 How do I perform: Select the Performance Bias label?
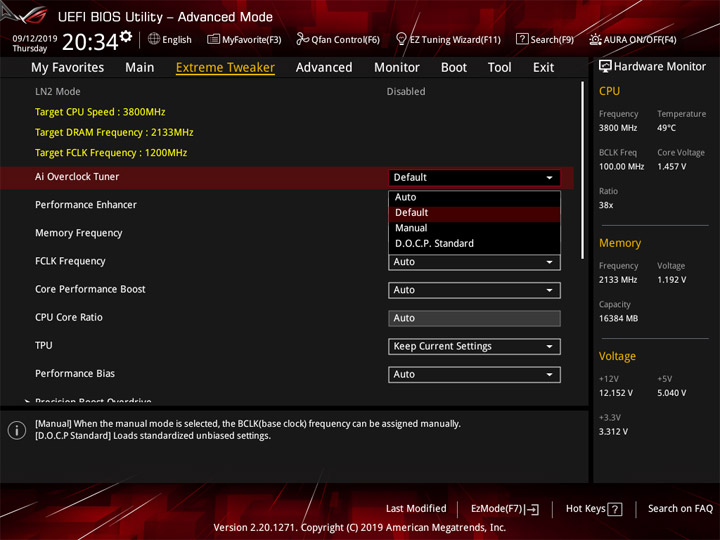tap(75, 374)
